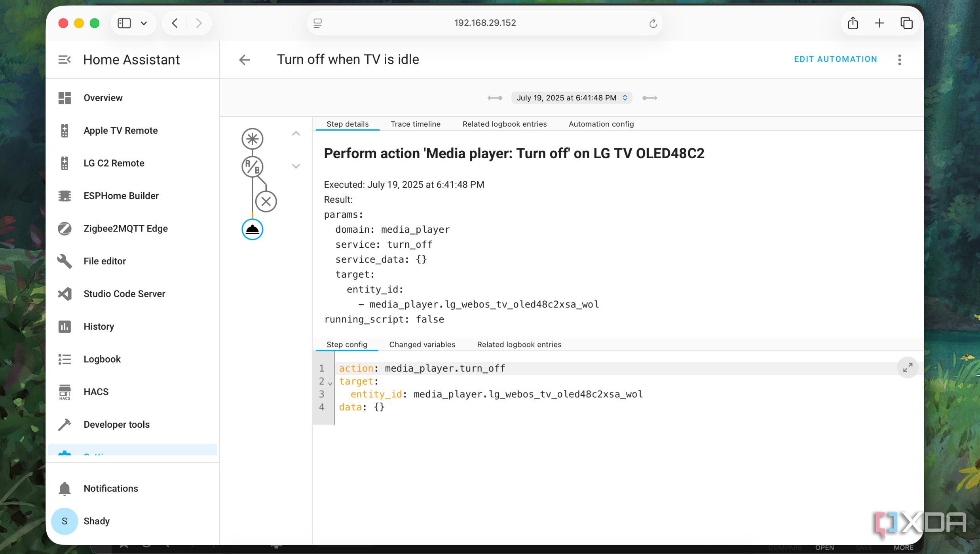Click EDIT AUTOMATION
Image resolution: width=980 pixels, height=554 pixels.
pyautogui.click(x=836, y=59)
